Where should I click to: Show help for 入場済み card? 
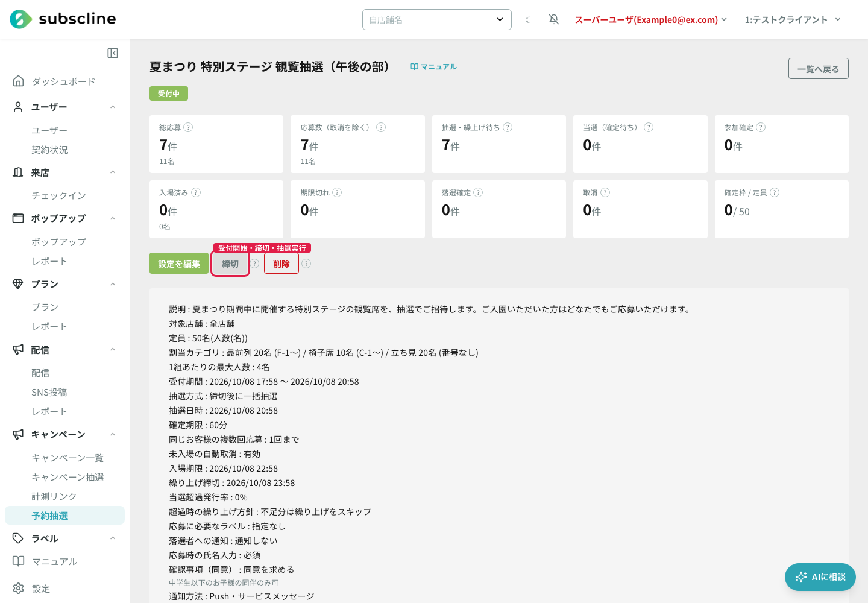(x=196, y=192)
